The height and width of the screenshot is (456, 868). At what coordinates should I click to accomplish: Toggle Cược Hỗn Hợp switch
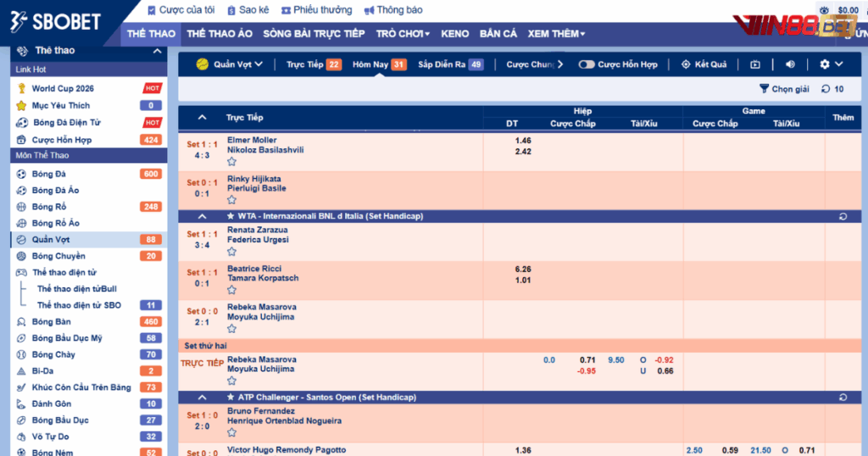(587, 64)
